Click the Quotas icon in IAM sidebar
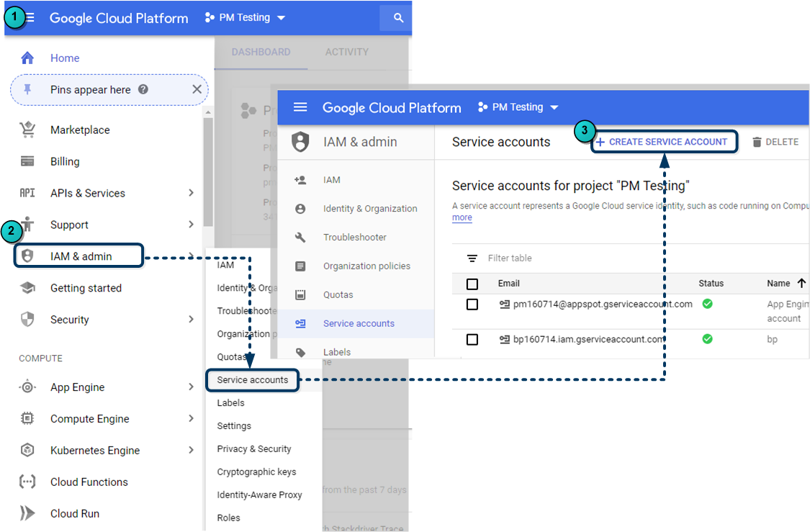 (x=300, y=295)
